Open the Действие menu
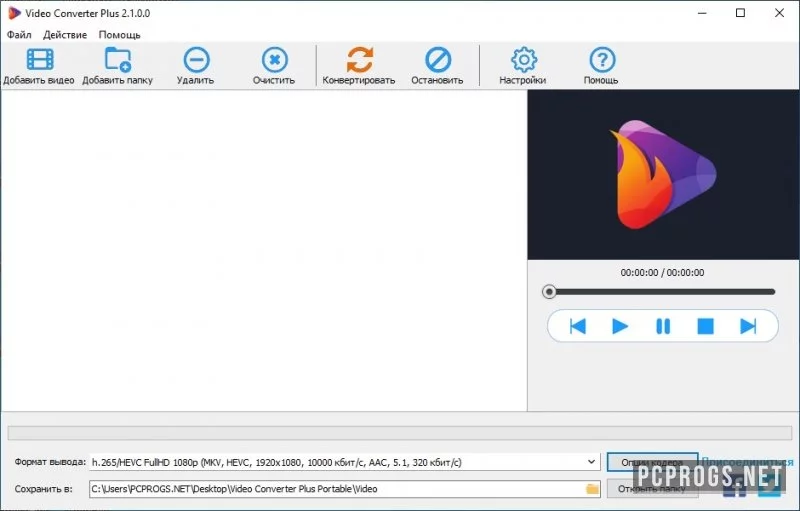Viewport: 800px width, 511px height. tap(65, 35)
